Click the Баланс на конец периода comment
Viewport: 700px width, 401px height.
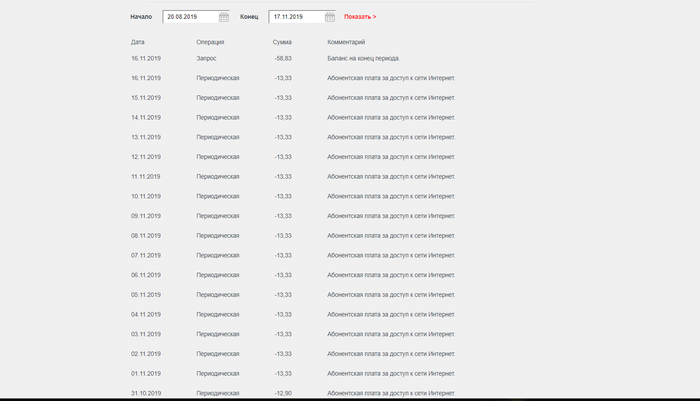pyautogui.click(x=364, y=58)
